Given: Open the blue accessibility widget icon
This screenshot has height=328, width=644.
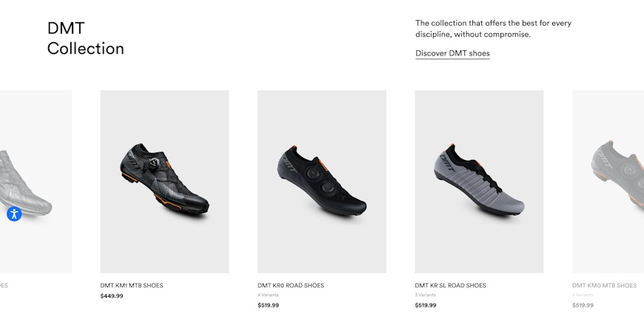Looking at the screenshot, I should coord(14,214).
